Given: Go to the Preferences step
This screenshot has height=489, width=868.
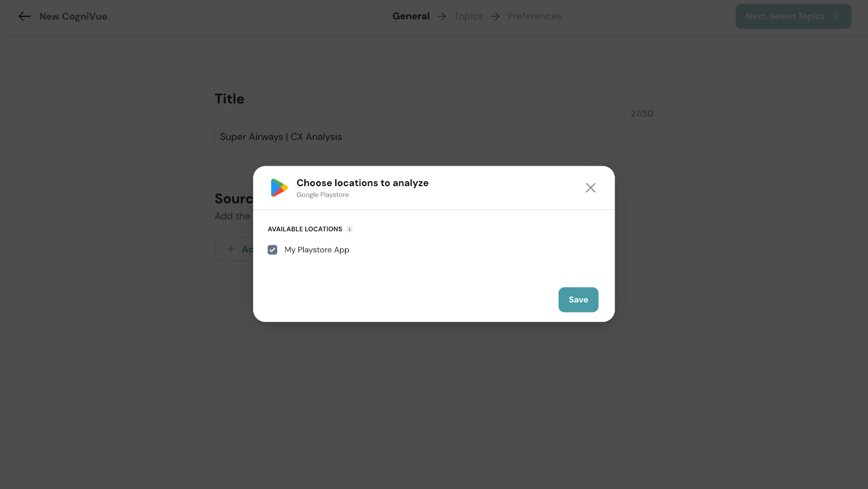Looking at the screenshot, I should [534, 16].
